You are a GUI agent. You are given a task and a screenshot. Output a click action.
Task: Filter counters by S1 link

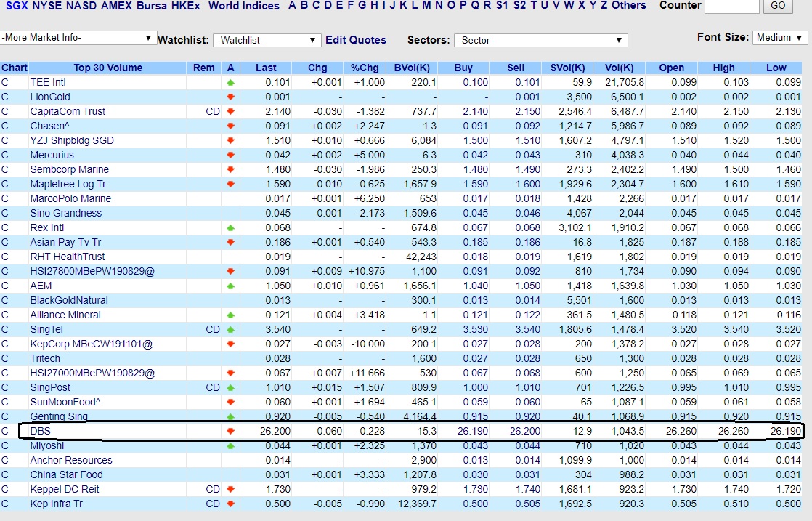click(502, 5)
